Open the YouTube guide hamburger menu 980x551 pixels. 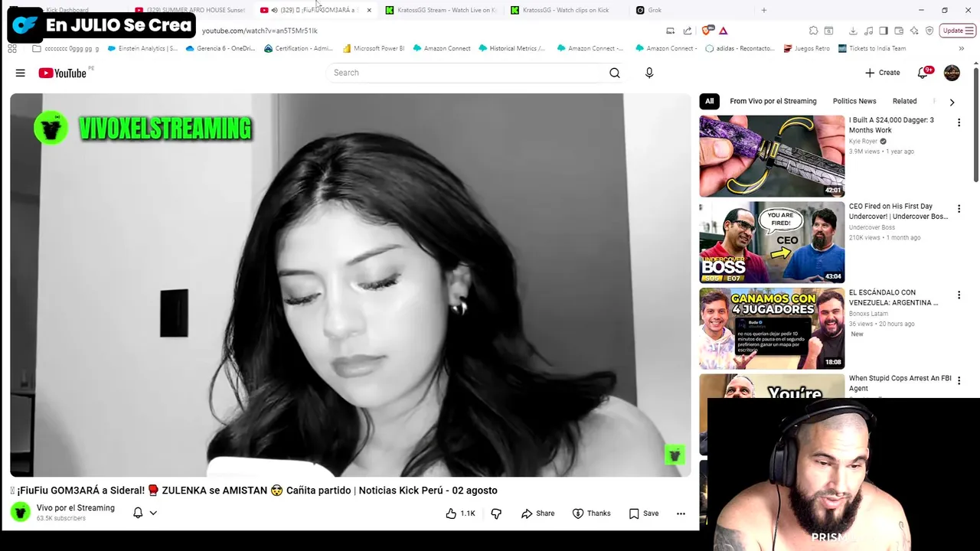point(21,73)
